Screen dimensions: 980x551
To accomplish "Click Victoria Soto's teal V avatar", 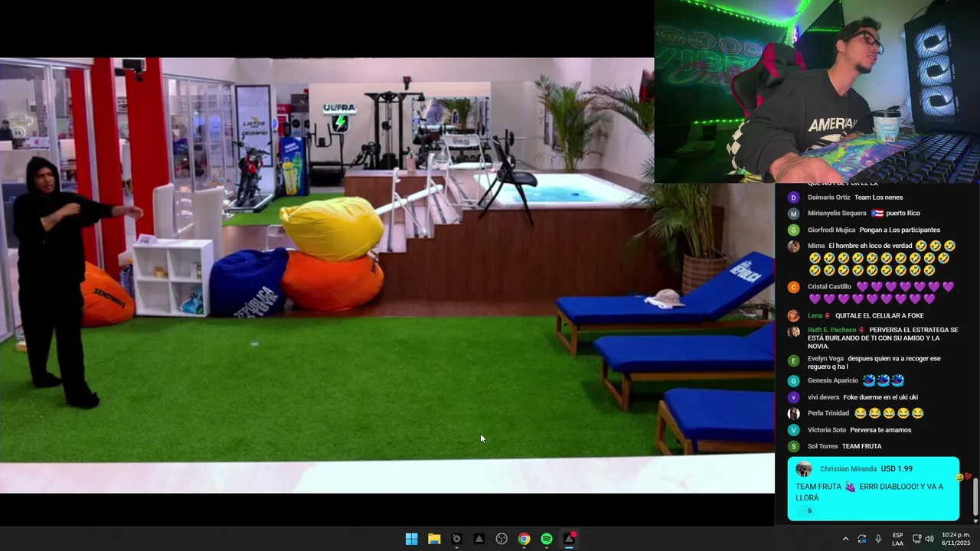I will pos(793,430).
